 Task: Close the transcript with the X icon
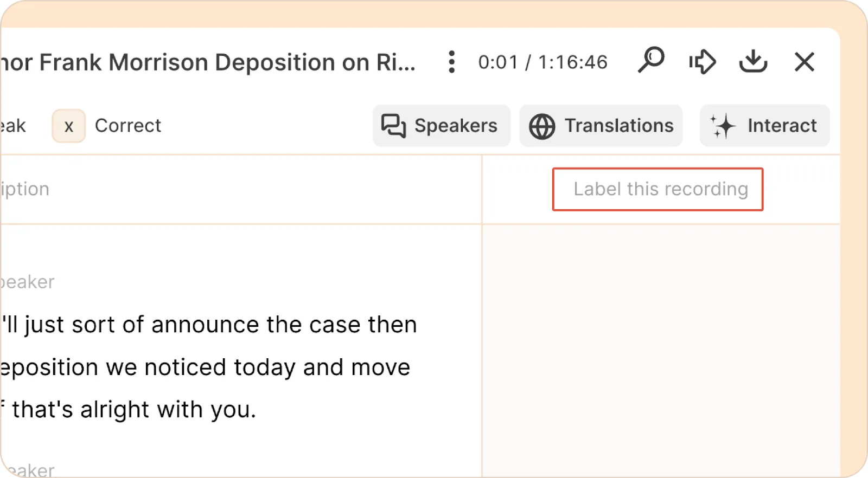[x=805, y=62]
